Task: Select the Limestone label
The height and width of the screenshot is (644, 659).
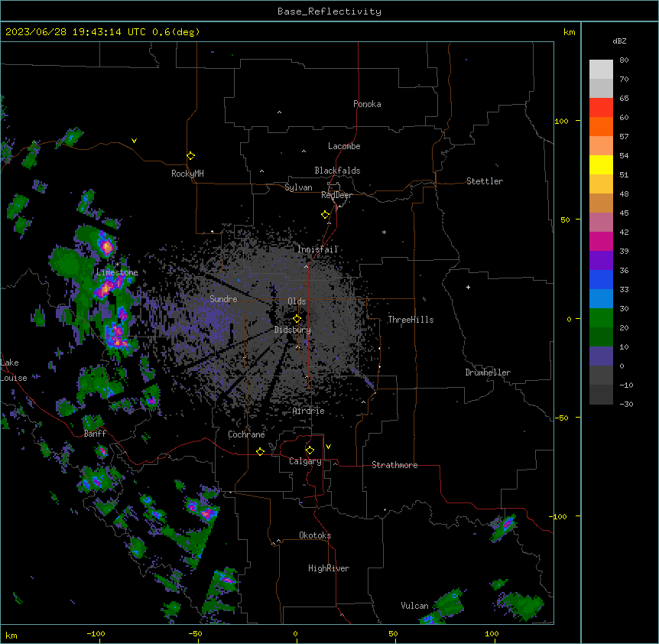Action: [x=117, y=272]
